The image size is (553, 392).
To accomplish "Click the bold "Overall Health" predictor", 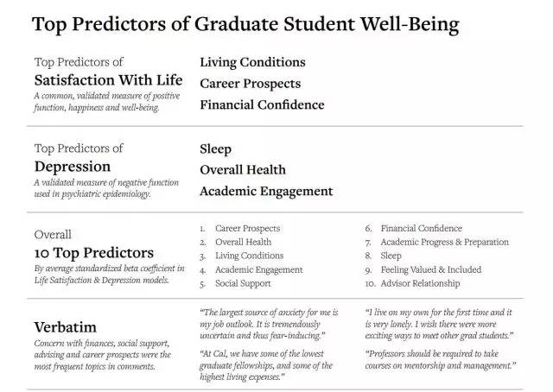I will click(x=242, y=170).
